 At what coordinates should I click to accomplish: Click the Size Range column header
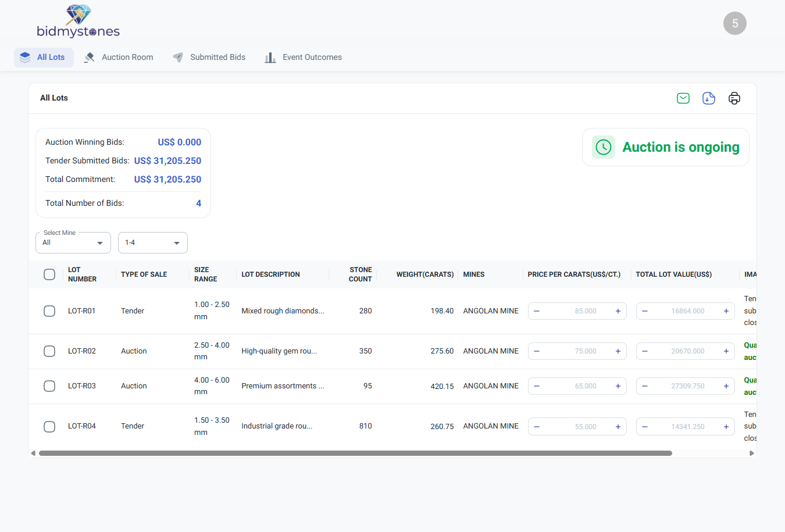205,274
